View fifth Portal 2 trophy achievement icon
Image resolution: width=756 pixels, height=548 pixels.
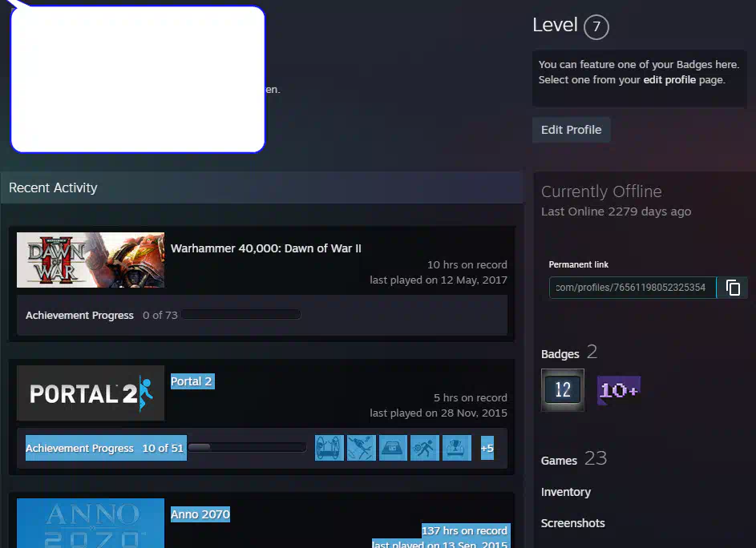tap(457, 448)
